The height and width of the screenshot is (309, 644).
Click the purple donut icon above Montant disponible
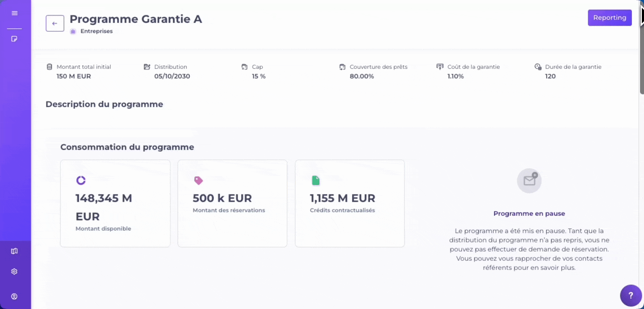point(81,180)
